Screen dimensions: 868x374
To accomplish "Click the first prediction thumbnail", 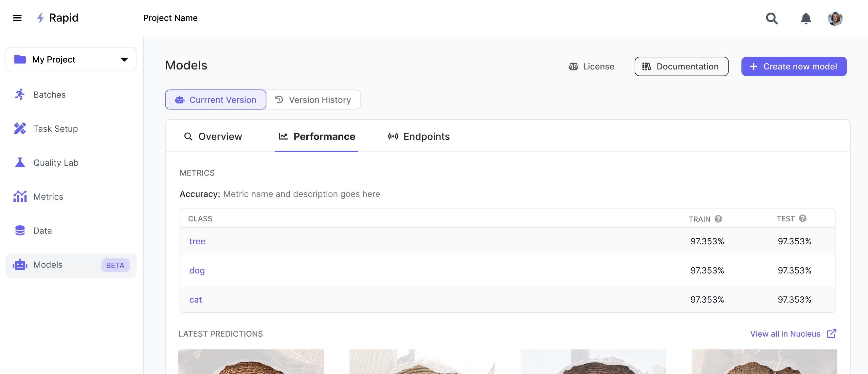I will point(251,362).
